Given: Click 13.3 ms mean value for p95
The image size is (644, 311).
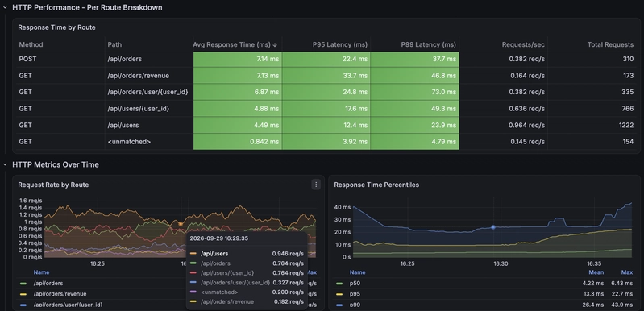Looking at the screenshot, I should pyautogui.click(x=593, y=294).
